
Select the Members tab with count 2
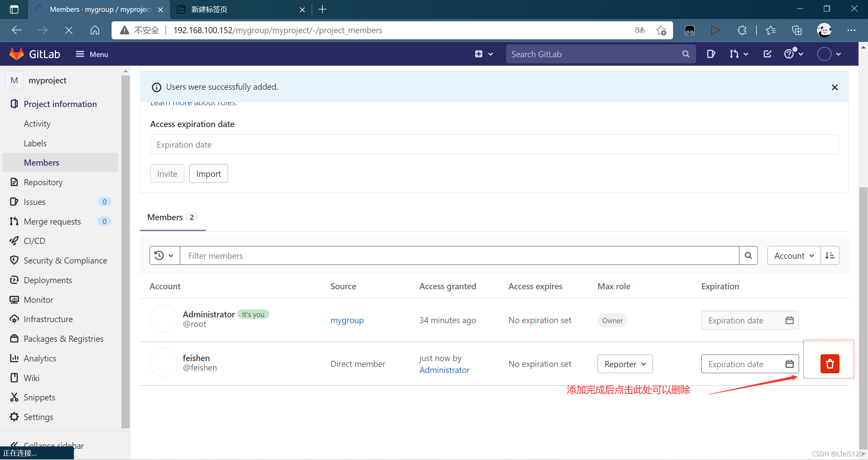[x=172, y=217]
